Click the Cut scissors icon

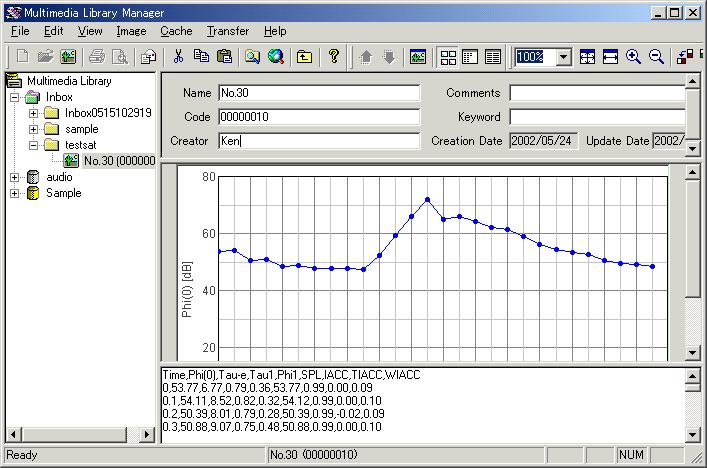click(x=178, y=57)
